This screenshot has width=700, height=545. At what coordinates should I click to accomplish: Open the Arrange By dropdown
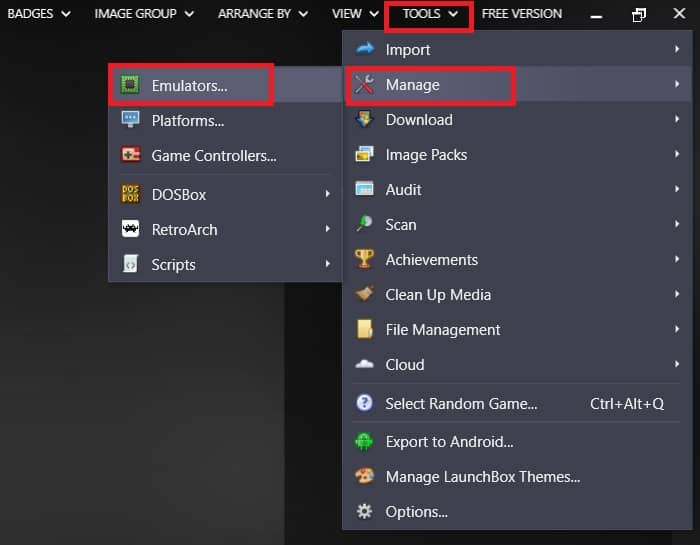click(263, 14)
